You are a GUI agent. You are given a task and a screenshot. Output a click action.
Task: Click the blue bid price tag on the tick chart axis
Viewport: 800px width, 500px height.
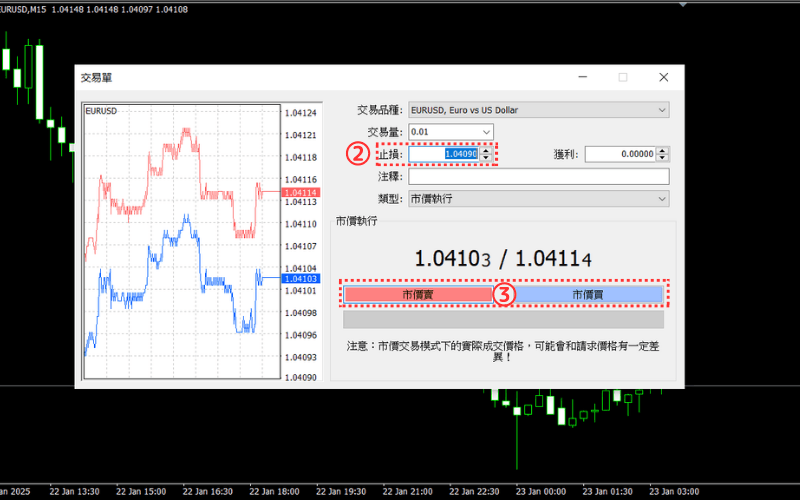point(300,279)
